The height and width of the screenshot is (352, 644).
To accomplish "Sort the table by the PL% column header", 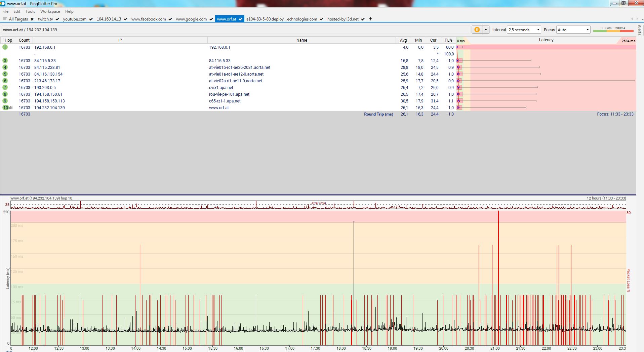I will tap(448, 40).
